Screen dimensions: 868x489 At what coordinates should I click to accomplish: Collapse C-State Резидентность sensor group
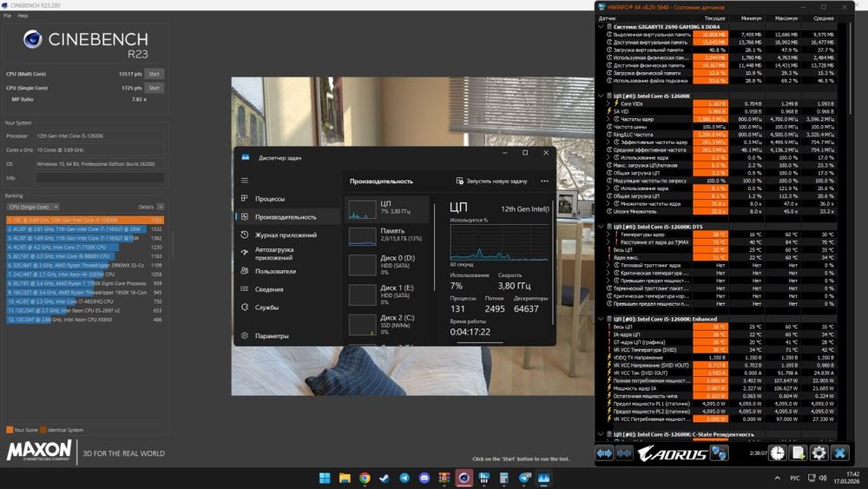coord(601,434)
